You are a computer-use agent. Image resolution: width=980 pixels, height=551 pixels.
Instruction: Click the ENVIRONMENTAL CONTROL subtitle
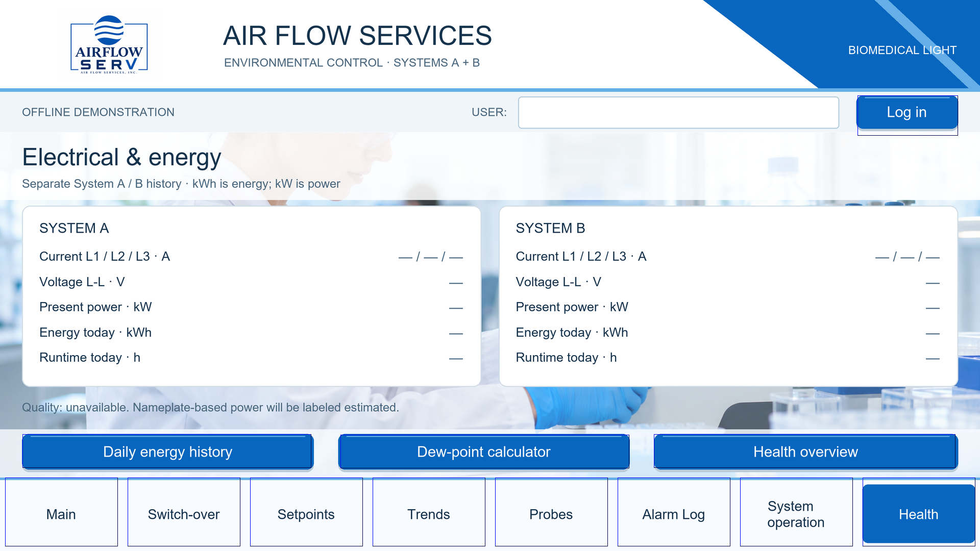(x=352, y=63)
